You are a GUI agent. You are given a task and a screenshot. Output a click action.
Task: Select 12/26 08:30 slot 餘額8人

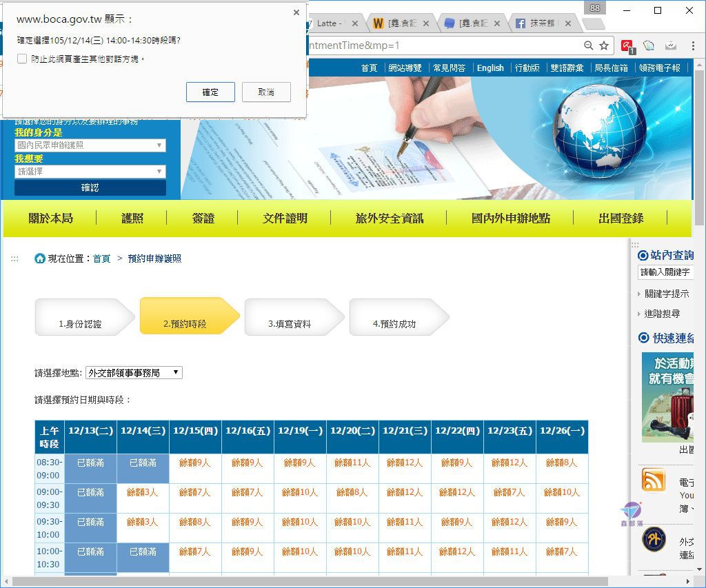coord(561,463)
